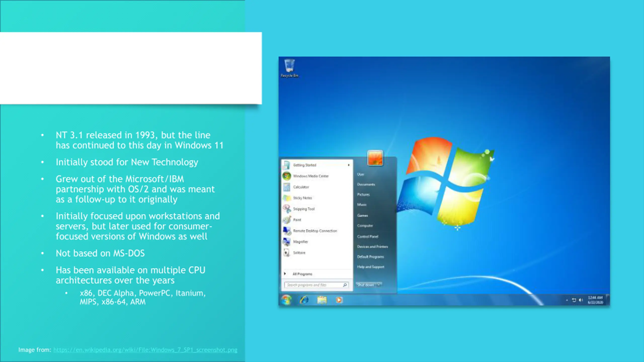The height and width of the screenshot is (362, 644).
Task: Expand Getting Started submenu arrow
Action: (x=349, y=165)
